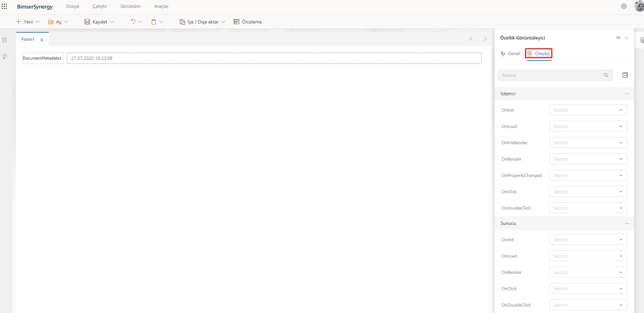Open the Görünüm menu
The width and height of the screenshot is (644, 313).
click(130, 6)
